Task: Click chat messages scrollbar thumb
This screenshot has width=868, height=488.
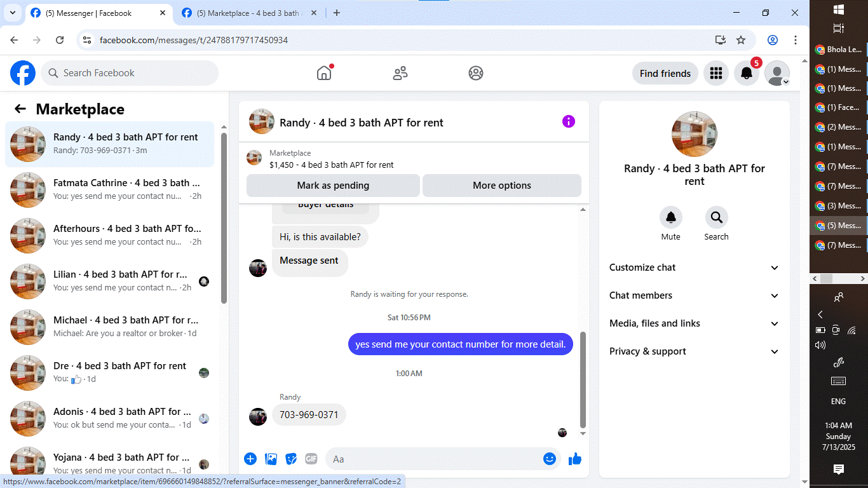Action: (x=583, y=379)
